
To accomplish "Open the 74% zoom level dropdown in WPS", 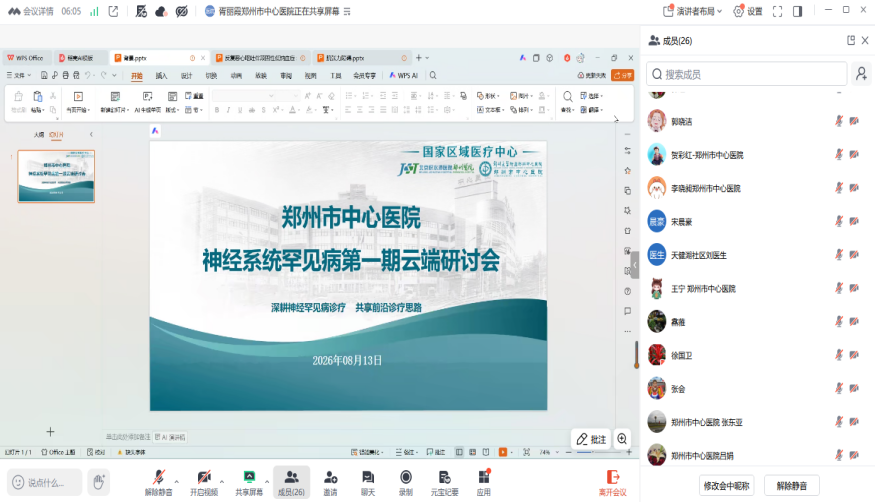I will pos(549,452).
